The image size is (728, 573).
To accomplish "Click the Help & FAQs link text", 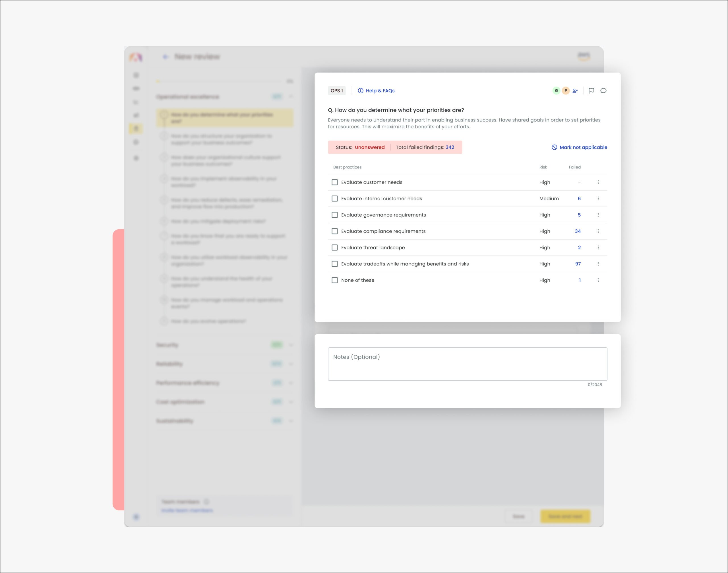I will 380,90.
